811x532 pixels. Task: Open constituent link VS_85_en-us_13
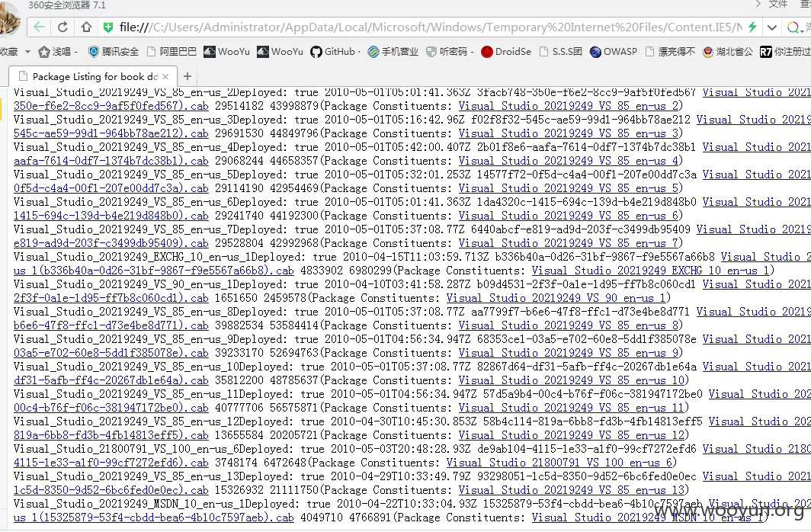click(x=571, y=489)
